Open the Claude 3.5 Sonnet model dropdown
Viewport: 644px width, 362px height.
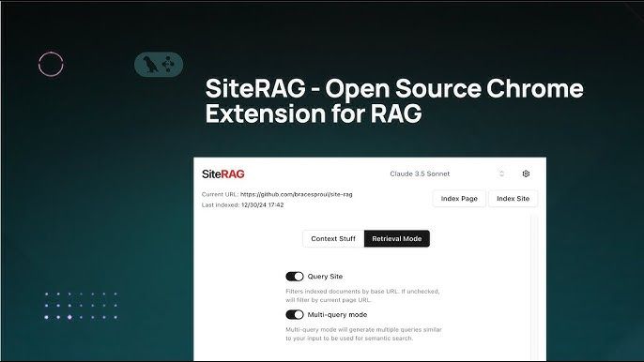[447, 173]
